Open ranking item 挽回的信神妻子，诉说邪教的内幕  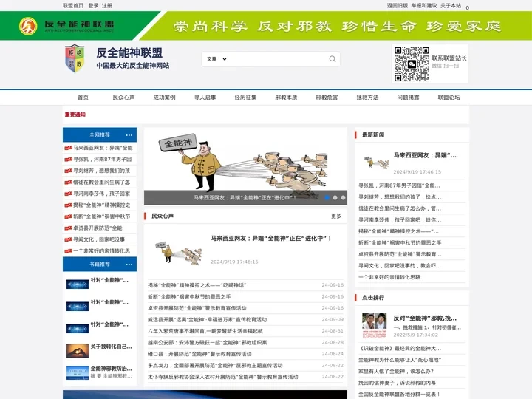click(397, 383)
